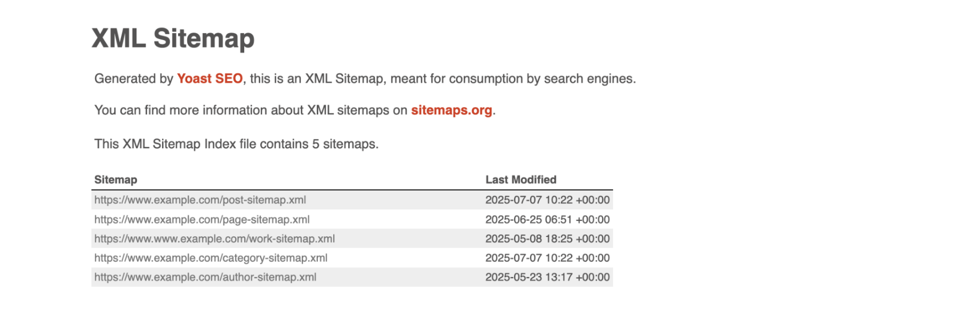Click the Sitemap column header
Screen dimensions: 980x316
click(x=116, y=180)
